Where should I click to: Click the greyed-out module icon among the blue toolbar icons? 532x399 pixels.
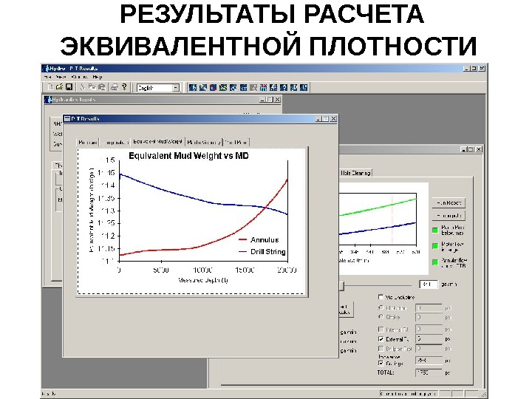click(253, 87)
